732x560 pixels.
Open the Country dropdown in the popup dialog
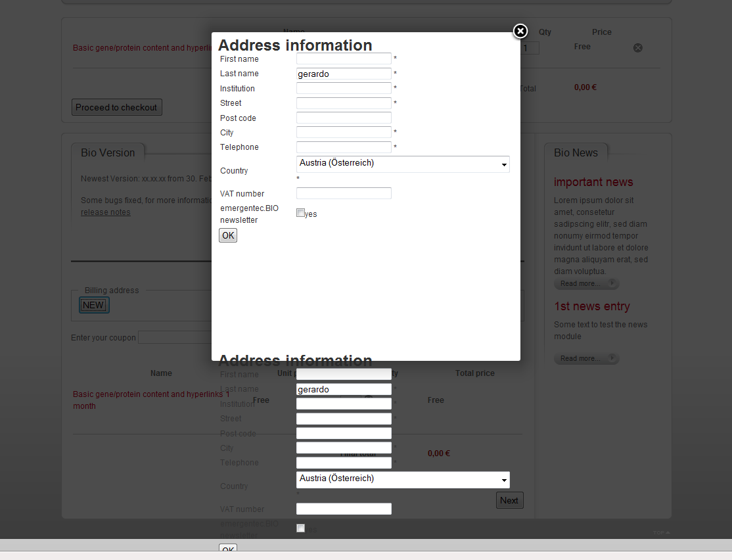(x=403, y=164)
